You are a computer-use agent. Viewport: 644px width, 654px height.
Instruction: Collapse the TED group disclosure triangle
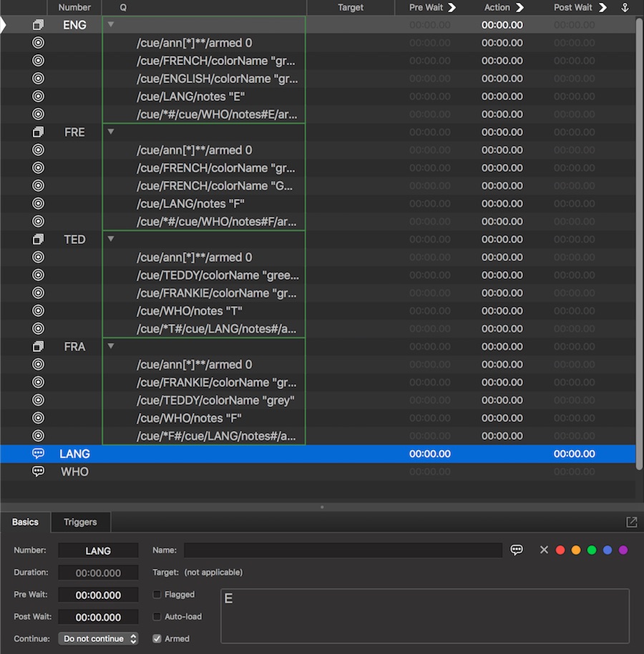(111, 239)
